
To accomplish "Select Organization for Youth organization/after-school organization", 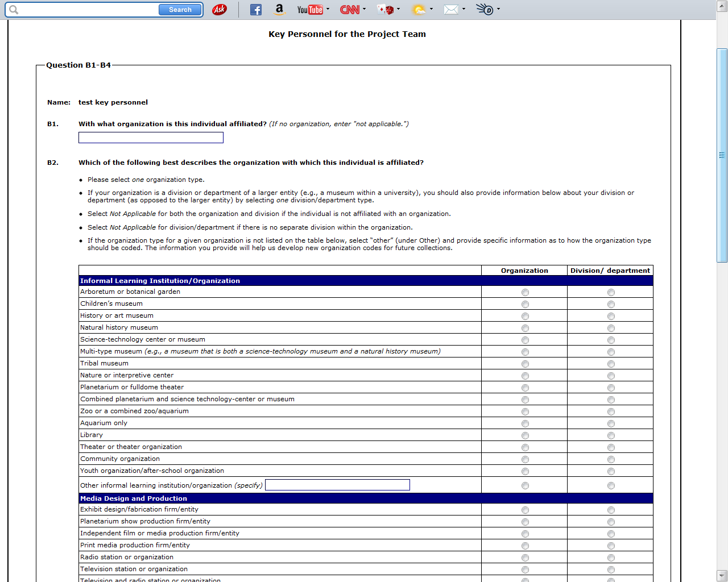I will pyautogui.click(x=525, y=471).
